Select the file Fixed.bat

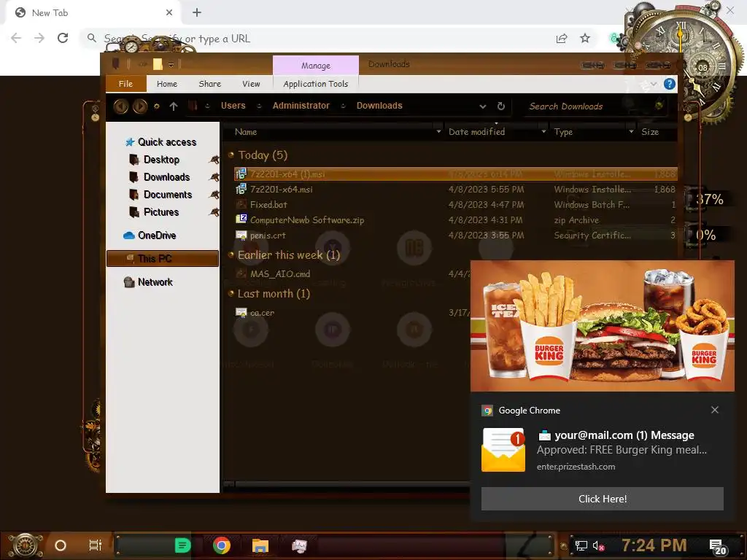click(x=455, y=205)
